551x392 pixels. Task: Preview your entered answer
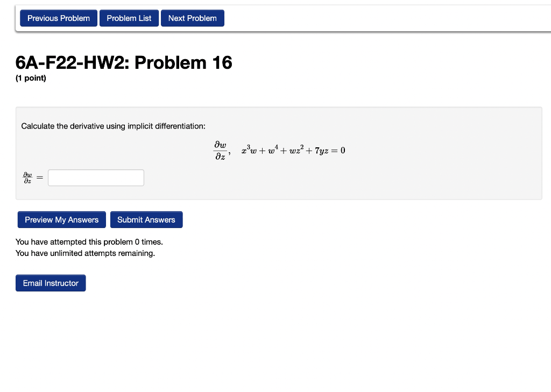tap(61, 219)
